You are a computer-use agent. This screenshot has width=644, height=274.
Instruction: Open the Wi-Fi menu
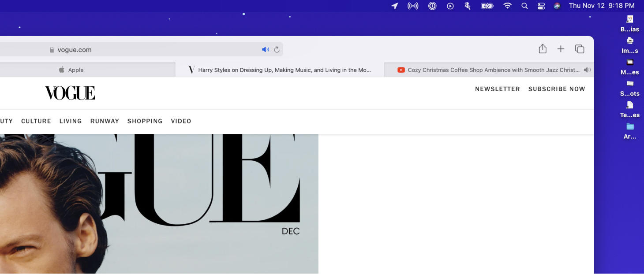(x=507, y=6)
